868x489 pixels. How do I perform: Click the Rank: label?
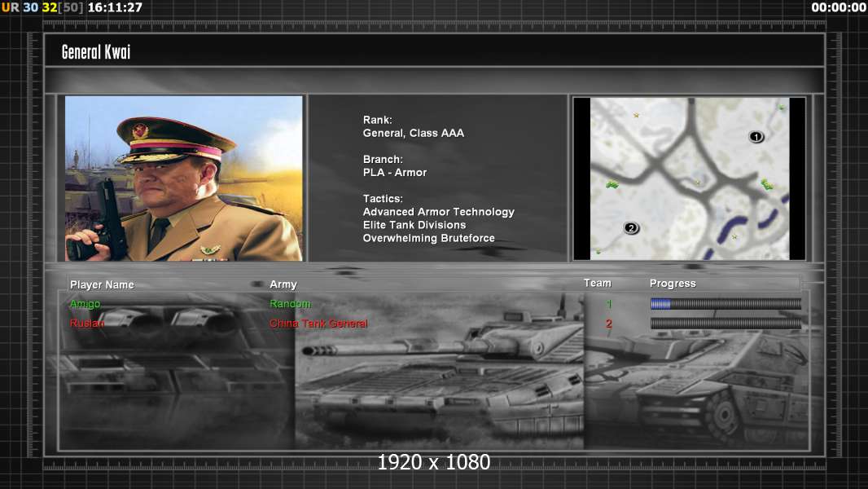(x=378, y=120)
